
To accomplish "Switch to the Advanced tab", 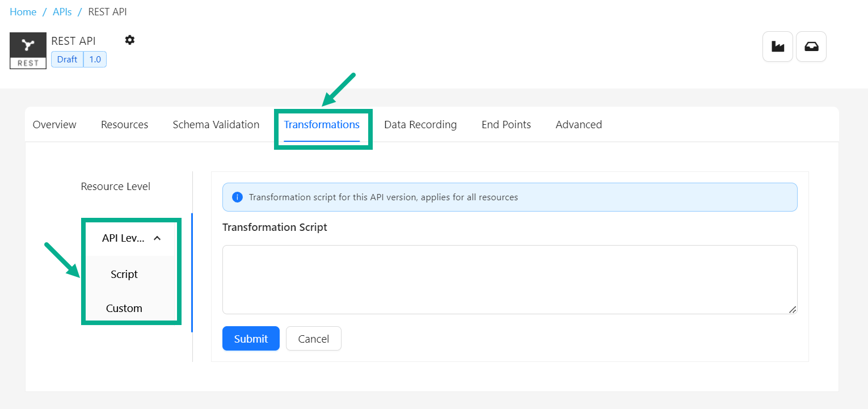I will (578, 125).
